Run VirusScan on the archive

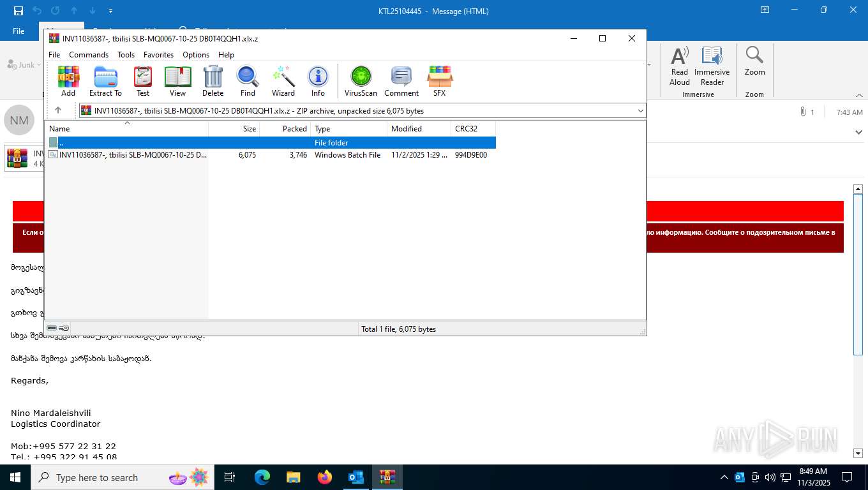(361, 81)
